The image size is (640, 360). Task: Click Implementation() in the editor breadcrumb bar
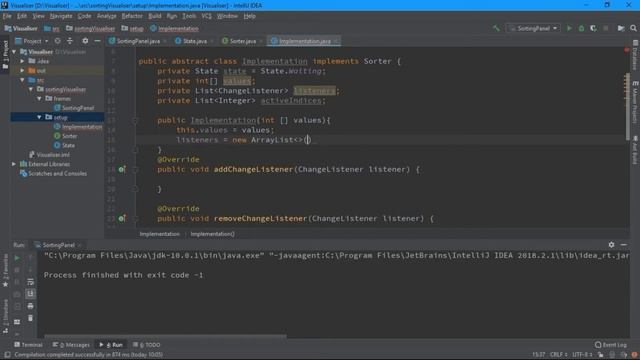coord(212,234)
